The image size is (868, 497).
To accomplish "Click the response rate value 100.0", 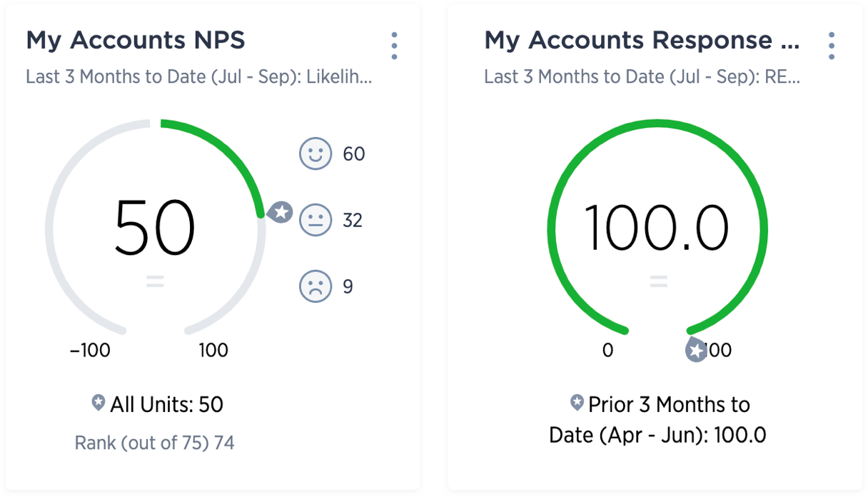I will click(x=657, y=227).
